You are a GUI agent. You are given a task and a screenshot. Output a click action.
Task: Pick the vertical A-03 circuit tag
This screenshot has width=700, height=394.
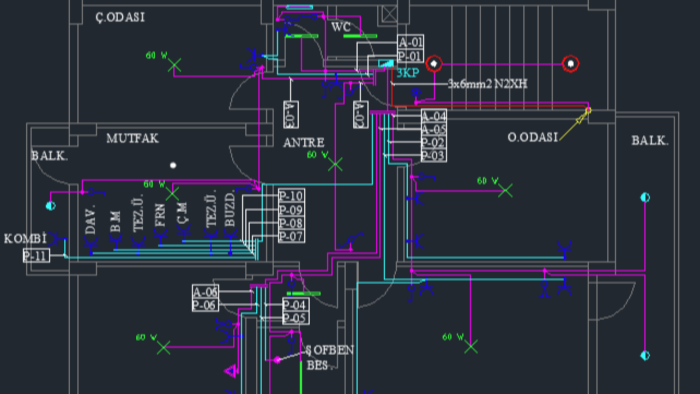(x=291, y=115)
